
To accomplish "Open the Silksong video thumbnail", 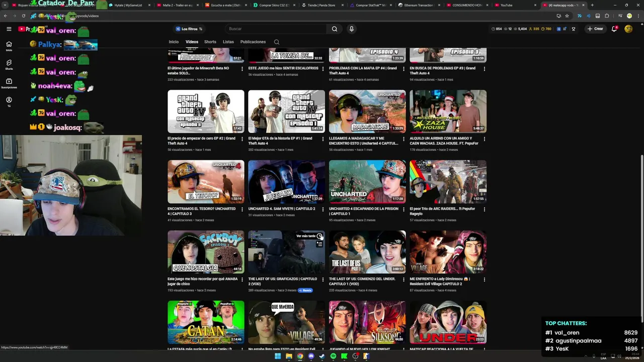I will (367, 322).
